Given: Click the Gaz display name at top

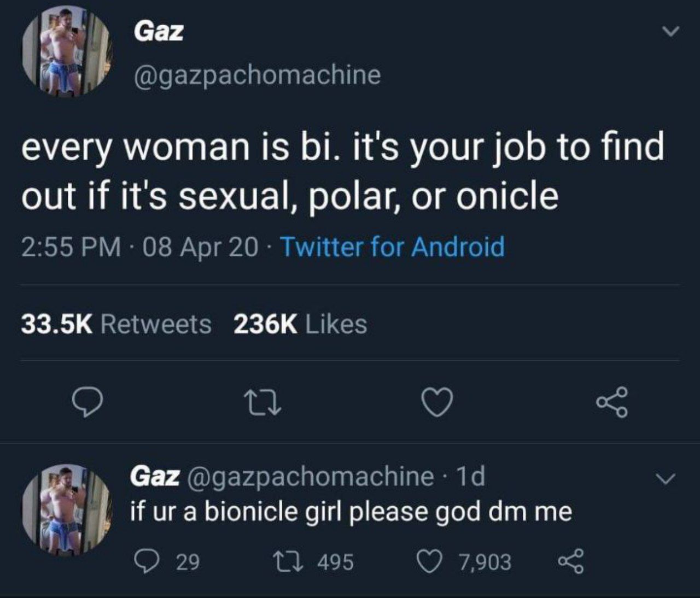Looking at the screenshot, I should [x=159, y=32].
